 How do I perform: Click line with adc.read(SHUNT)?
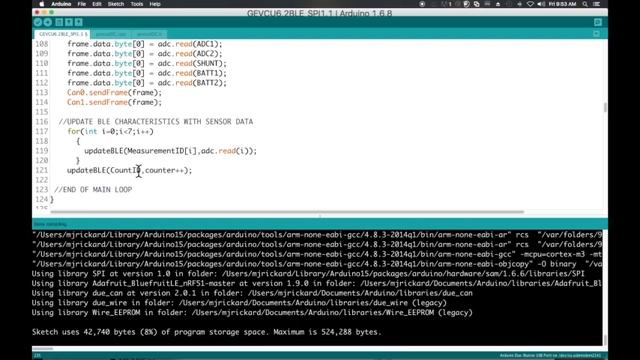(147, 64)
